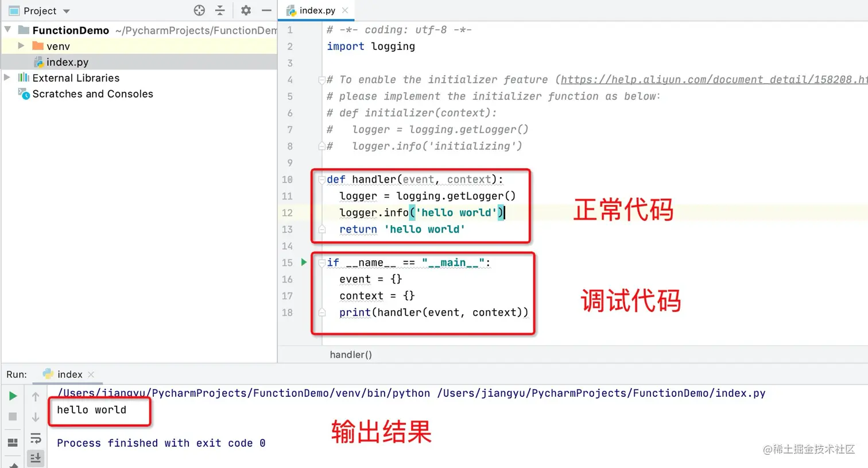This screenshot has width=868, height=468.
Task: Click the index.py Python file icon in tree
Action: pos(38,62)
